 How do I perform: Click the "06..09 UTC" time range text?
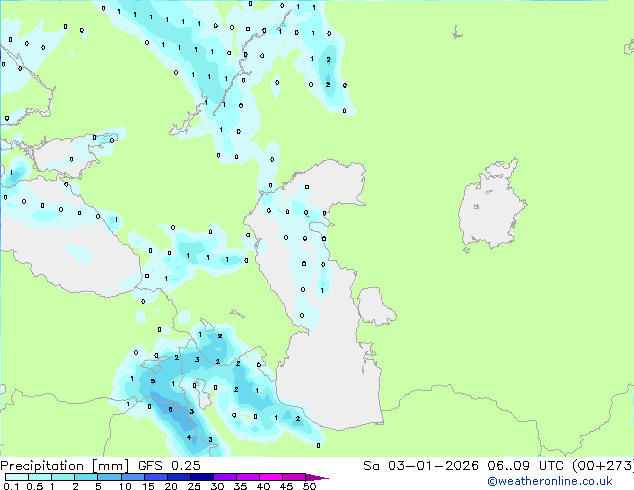coord(525,466)
